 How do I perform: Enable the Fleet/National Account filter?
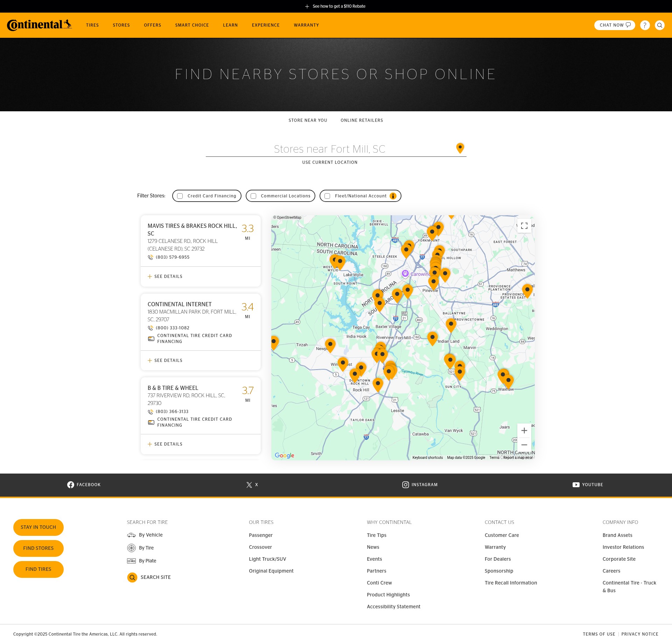coord(327,196)
